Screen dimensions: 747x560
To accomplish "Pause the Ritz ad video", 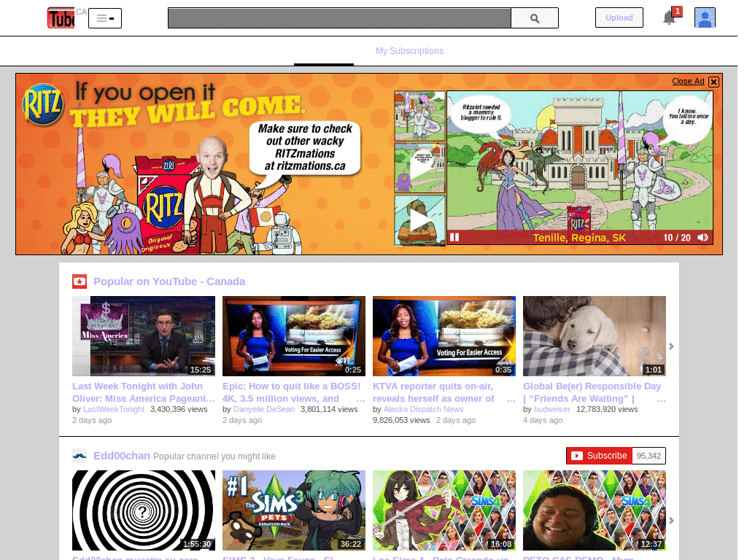I will [454, 237].
